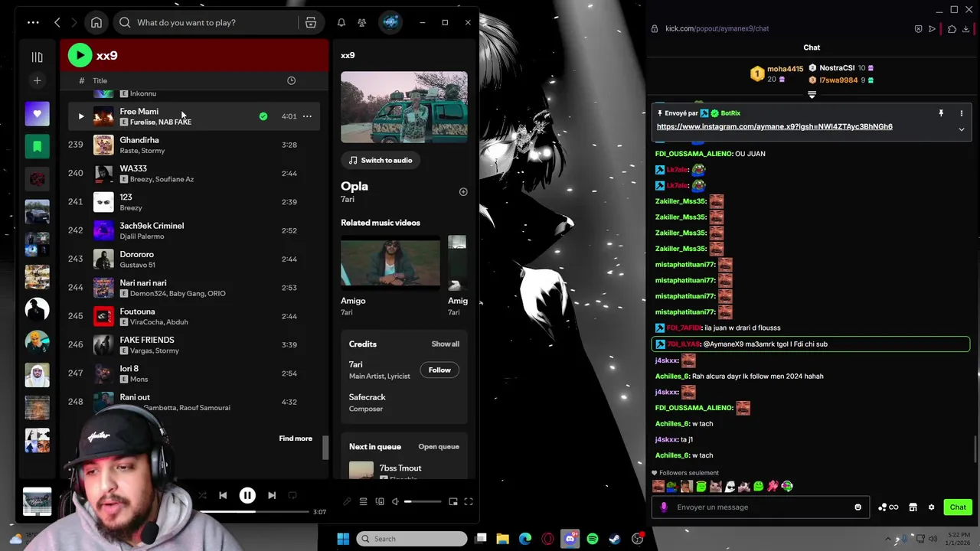980x551 pixels.
Task: Sort tracks by the duration clock icon
Action: [x=291, y=80]
